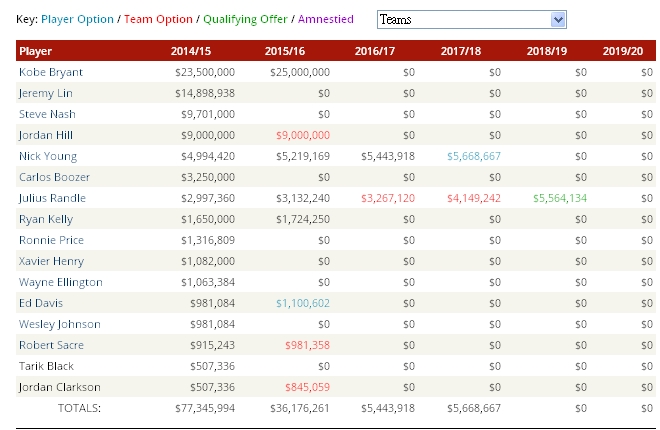660x430 pixels.
Task: Click Julius Randle's $3,132,240 salary
Action: [x=303, y=198]
